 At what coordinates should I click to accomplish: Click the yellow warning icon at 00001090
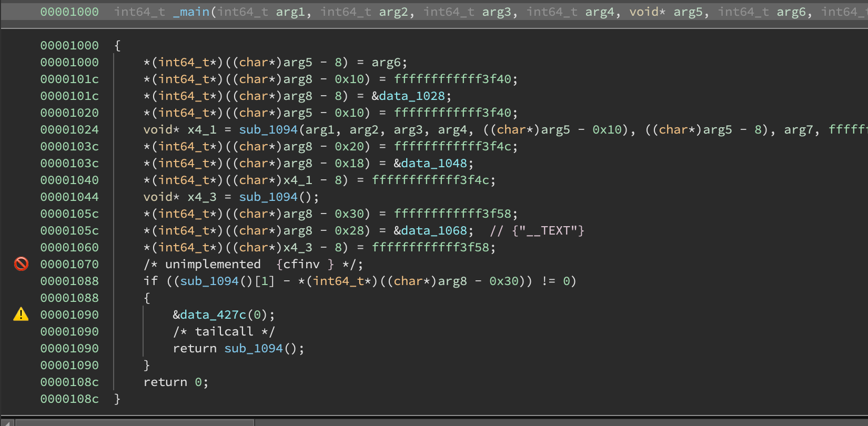[21, 314]
